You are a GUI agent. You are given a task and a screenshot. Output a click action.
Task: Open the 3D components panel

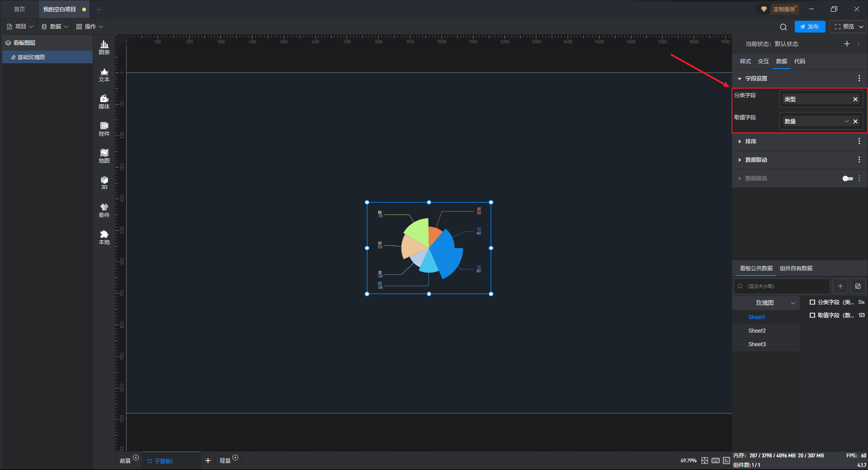104,183
